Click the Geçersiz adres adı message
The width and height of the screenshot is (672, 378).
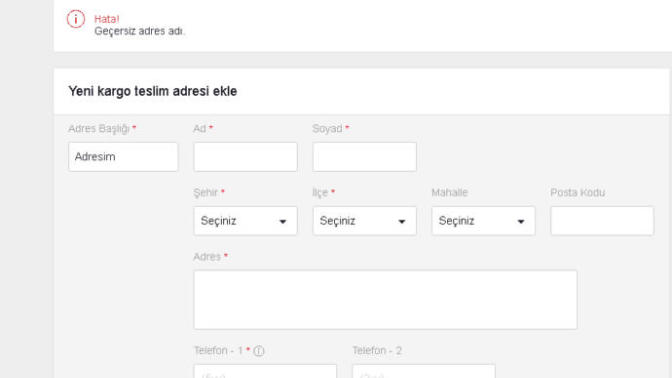pyautogui.click(x=140, y=31)
